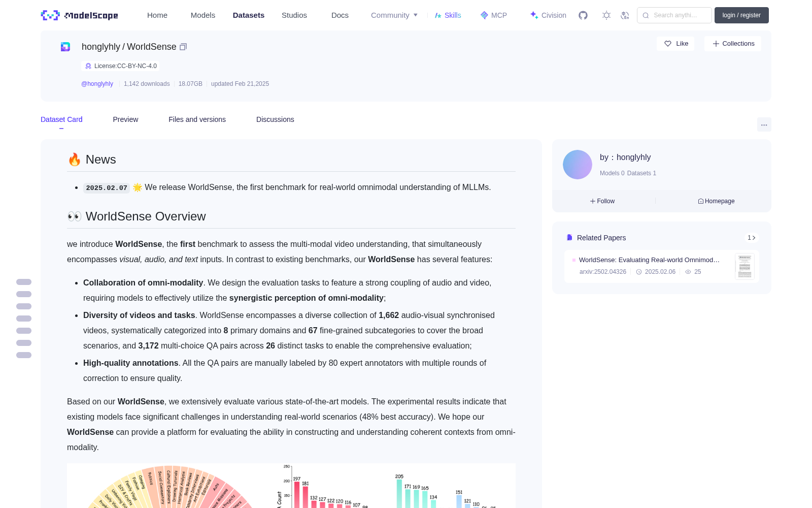Click the Skills icon link

click(448, 15)
